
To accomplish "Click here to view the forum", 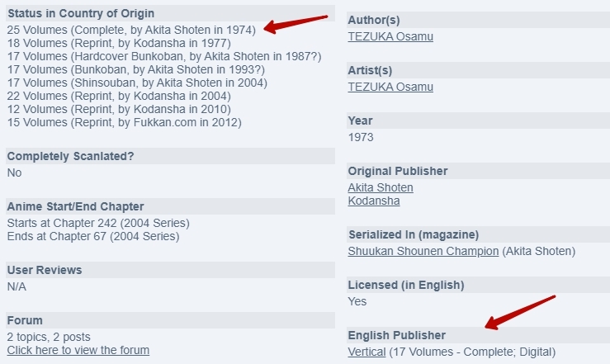I will coord(78,350).
